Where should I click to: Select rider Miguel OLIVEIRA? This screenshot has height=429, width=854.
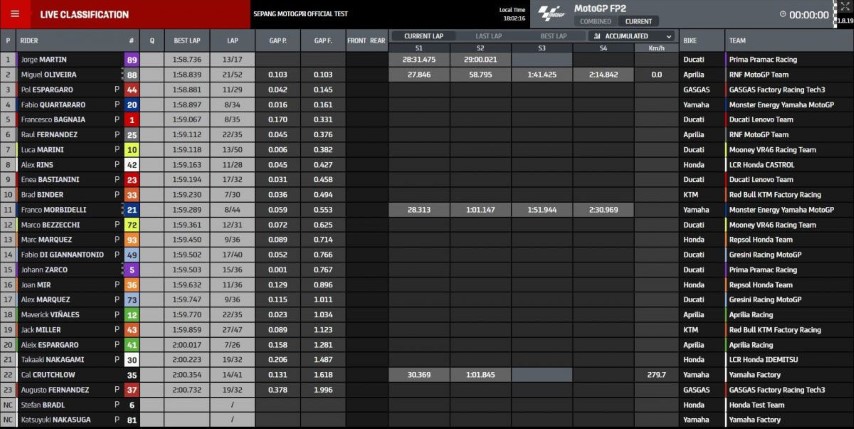pos(48,75)
